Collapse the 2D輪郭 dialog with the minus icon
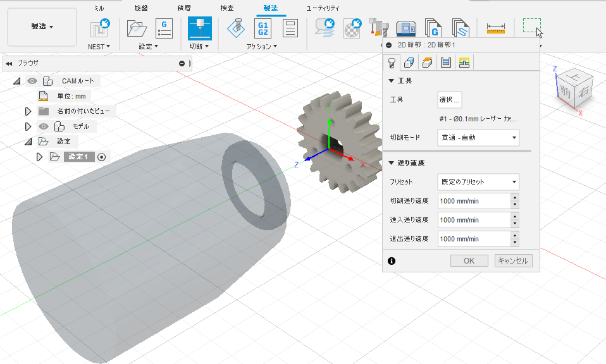The image size is (606, 364). click(x=389, y=45)
